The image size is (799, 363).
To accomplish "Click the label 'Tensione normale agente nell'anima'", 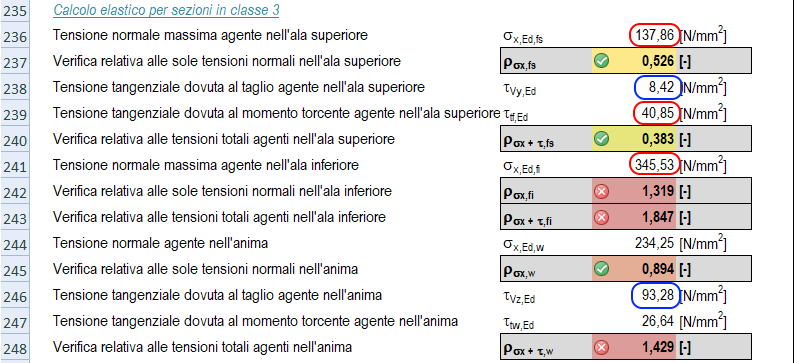I will point(160,243).
